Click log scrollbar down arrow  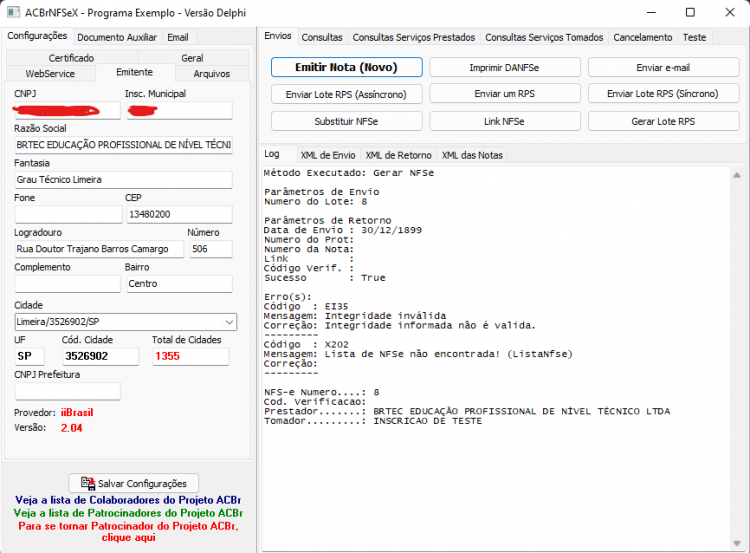click(737, 543)
